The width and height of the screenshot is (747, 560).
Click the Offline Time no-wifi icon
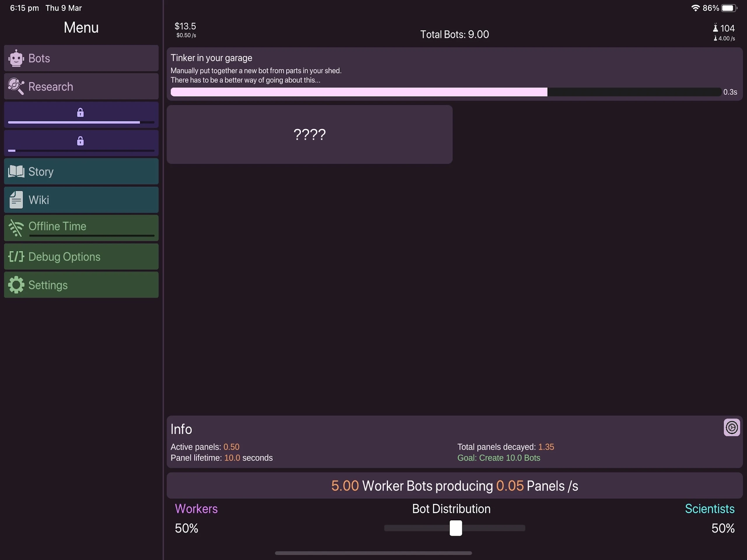[x=16, y=228]
